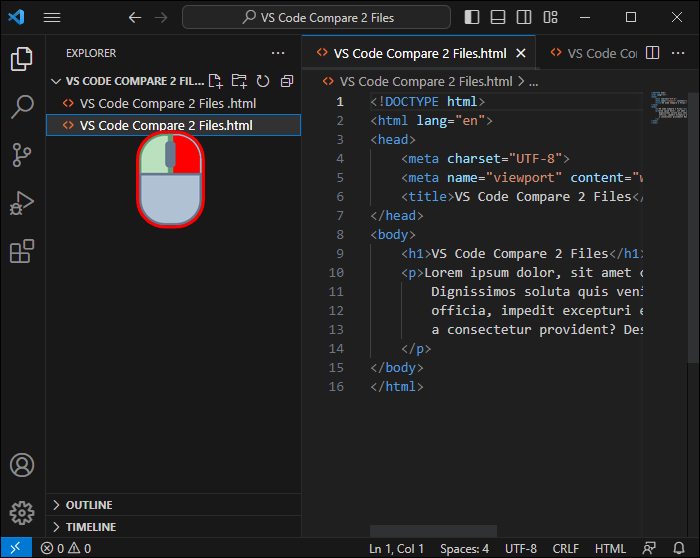Click the New File icon in Explorer
The image size is (700, 558).
(216, 81)
